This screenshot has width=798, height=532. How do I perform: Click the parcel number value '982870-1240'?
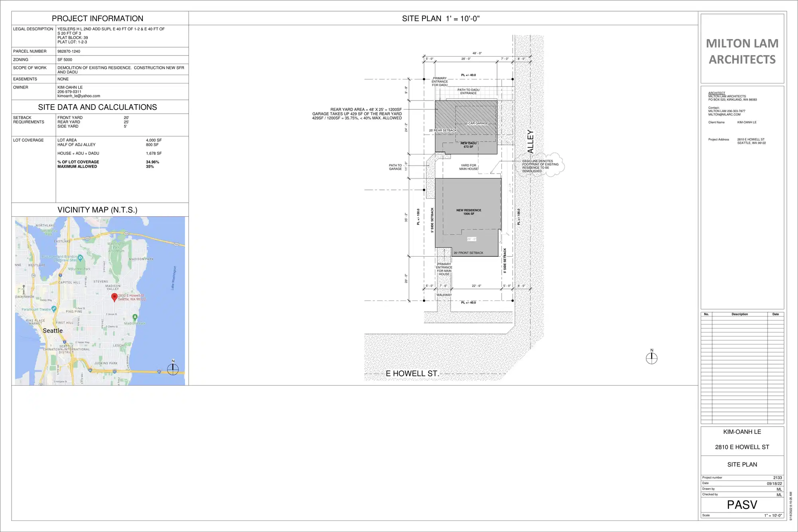pyautogui.click(x=69, y=51)
